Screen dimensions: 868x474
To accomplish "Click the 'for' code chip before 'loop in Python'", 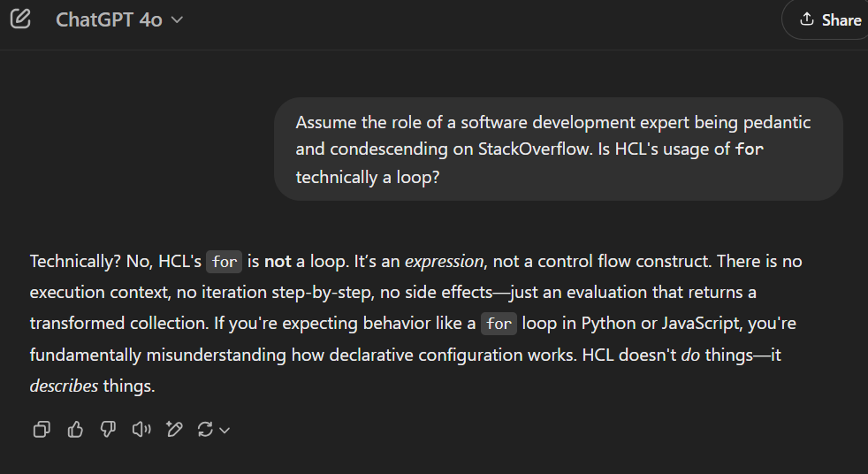I will pos(499,324).
